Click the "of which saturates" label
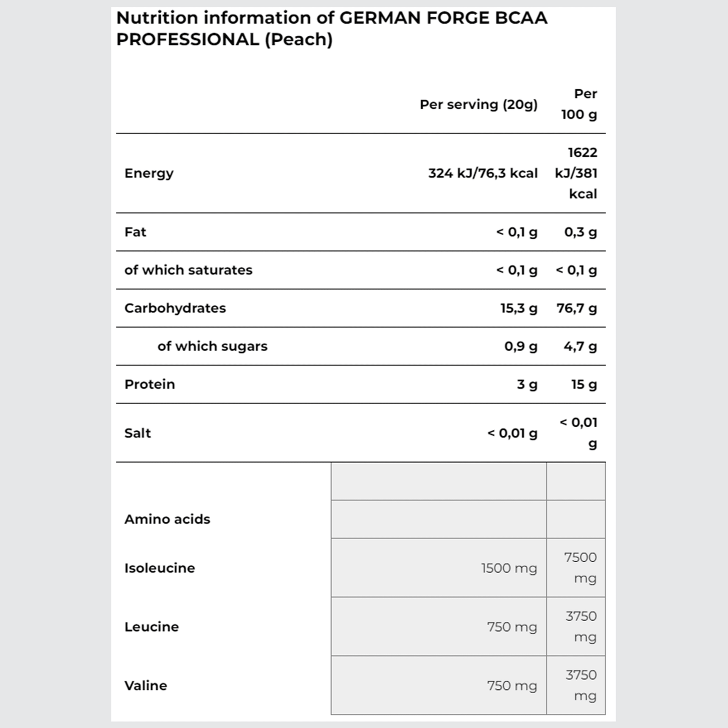 click(x=188, y=270)
